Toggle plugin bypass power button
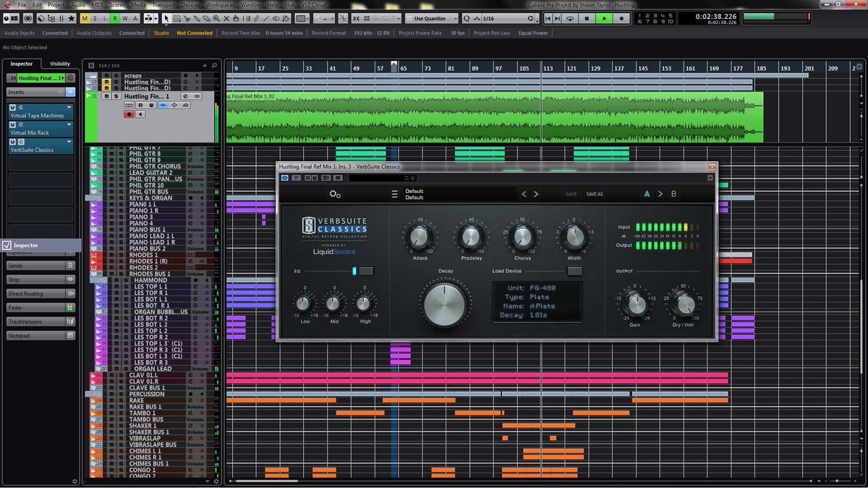 click(x=285, y=178)
